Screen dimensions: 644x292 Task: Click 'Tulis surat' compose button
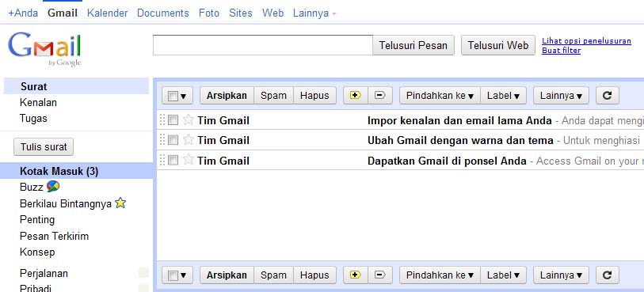click(44, 147)
